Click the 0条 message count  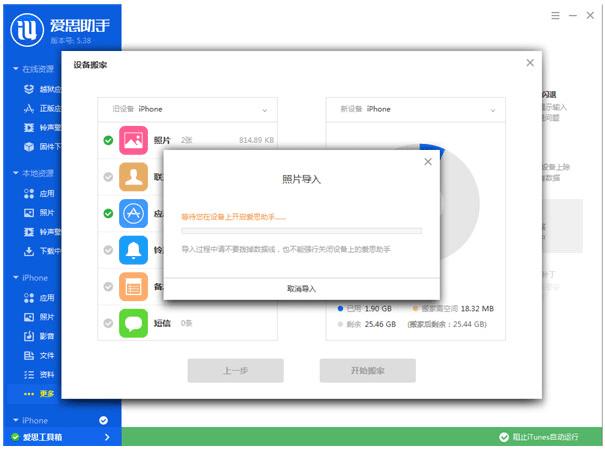186,323
